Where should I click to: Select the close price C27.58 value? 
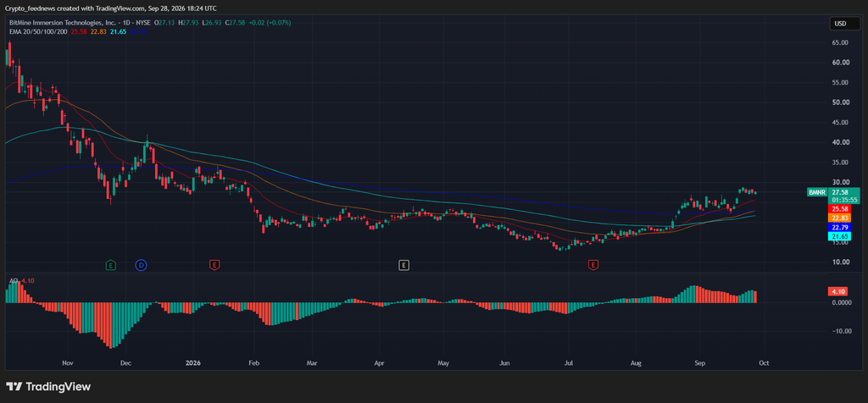234,23
